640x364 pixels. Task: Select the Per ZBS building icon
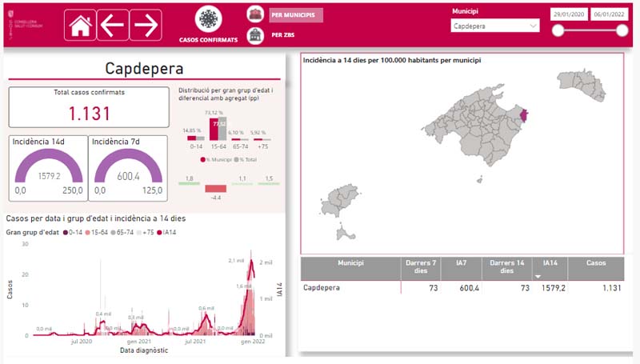click(x=255, y=35)
